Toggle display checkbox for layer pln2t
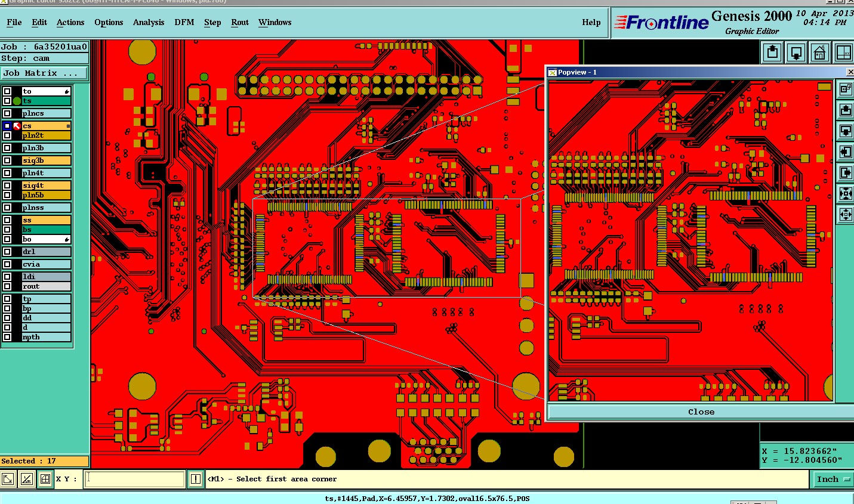The height and width of the screenshot is (504, 854). 7,135
